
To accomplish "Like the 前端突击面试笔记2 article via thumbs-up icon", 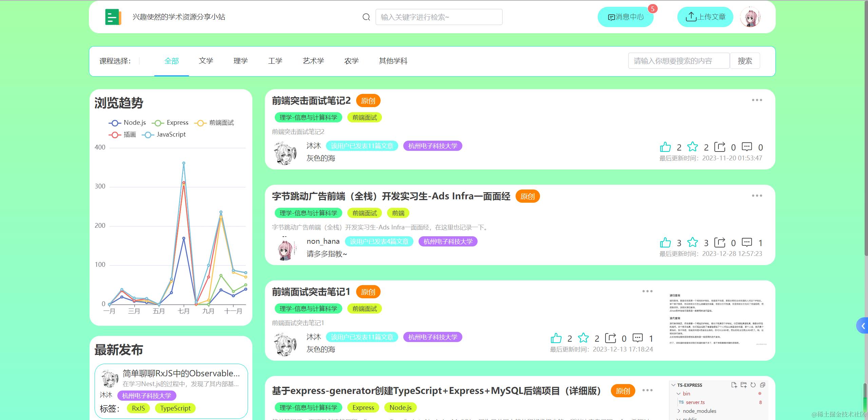I will [x=665, y=146].
